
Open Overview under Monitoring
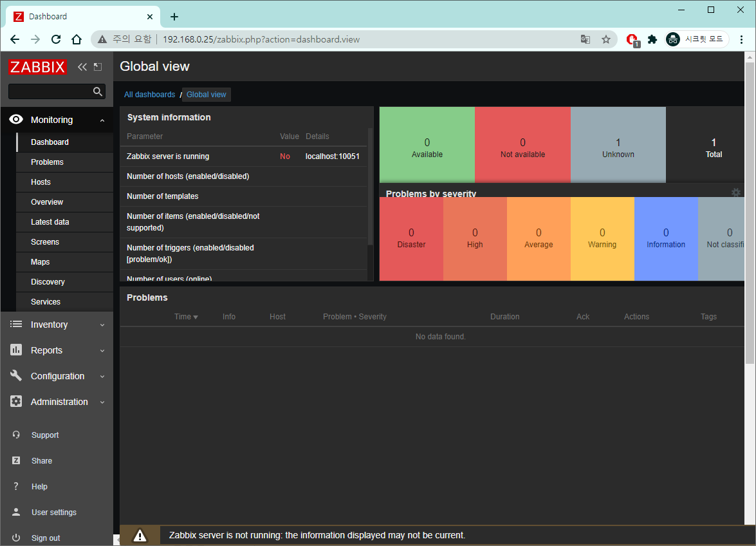pos(64,202)
